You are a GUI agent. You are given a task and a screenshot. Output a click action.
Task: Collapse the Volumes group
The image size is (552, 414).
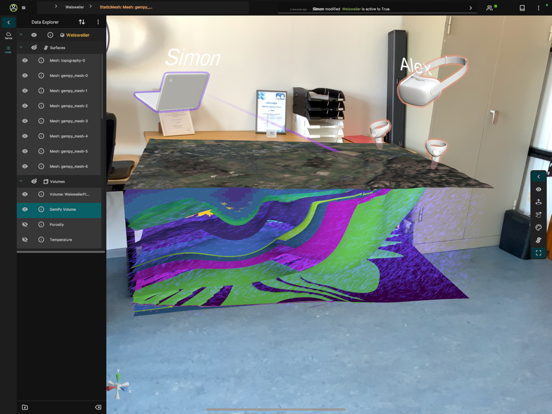click(x=21, y=181)
